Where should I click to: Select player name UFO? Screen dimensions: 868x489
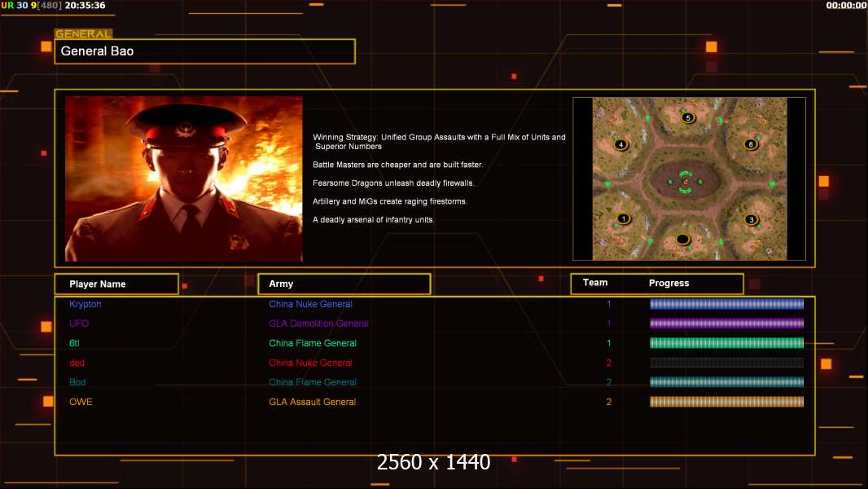pos(79,324)
